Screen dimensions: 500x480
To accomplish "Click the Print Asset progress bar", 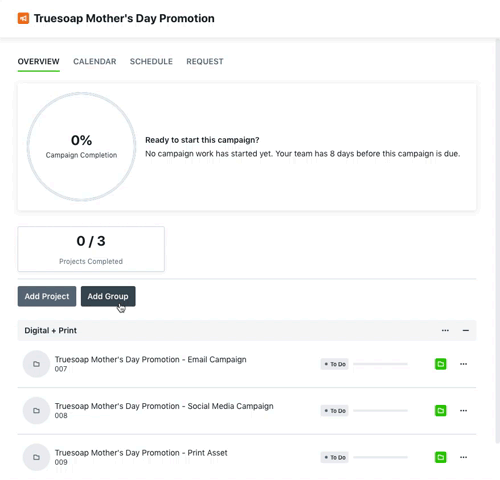I will click(x=380, y=457).
